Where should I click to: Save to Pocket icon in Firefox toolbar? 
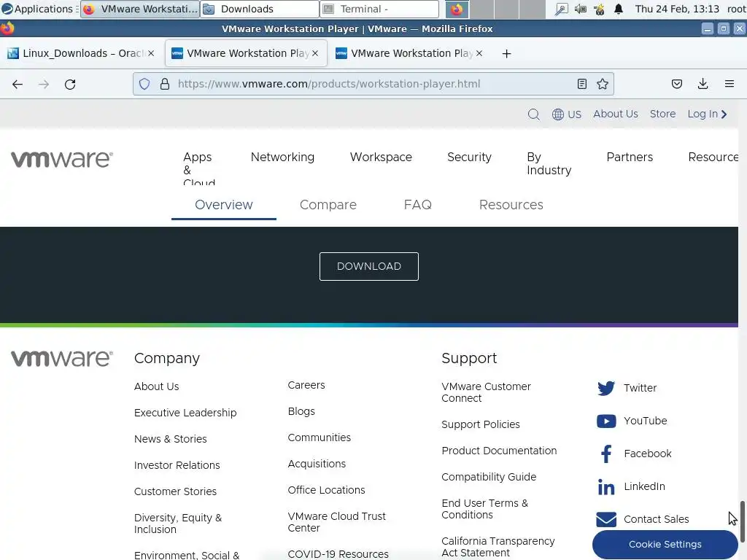[676, 85]
